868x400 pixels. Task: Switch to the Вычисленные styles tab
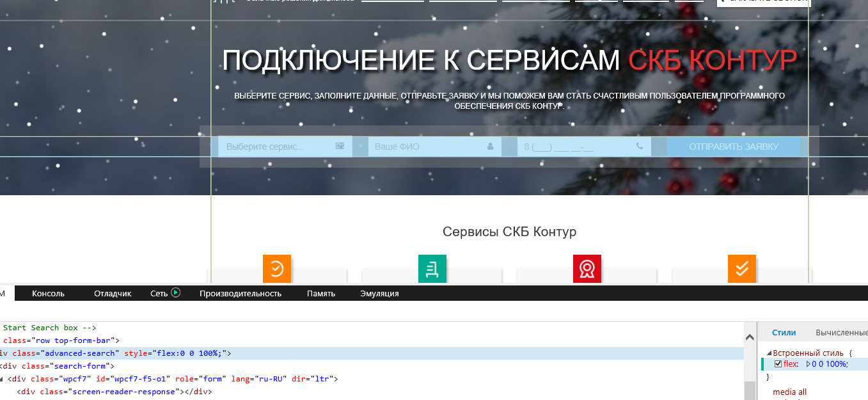tap(841, 332)
